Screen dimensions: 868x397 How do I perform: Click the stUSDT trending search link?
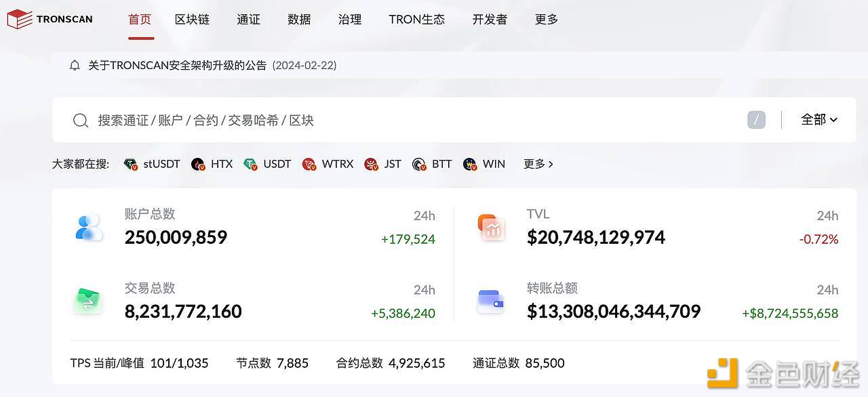pos(162,164)
